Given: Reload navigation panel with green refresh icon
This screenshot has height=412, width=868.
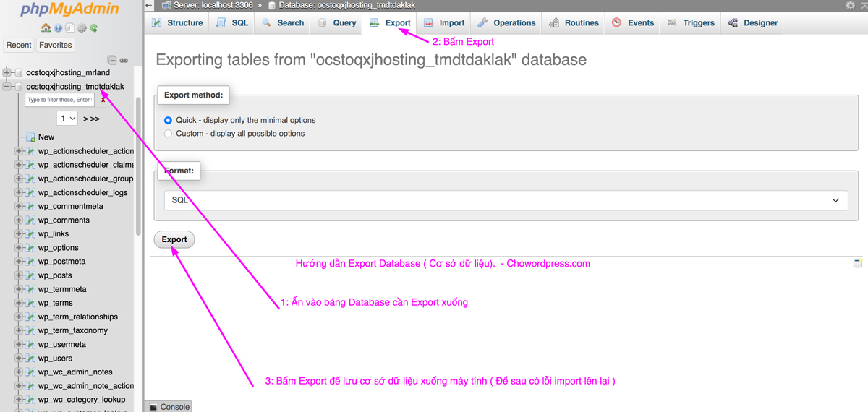Looking at the screenshot, I should (x=93, y=28).
